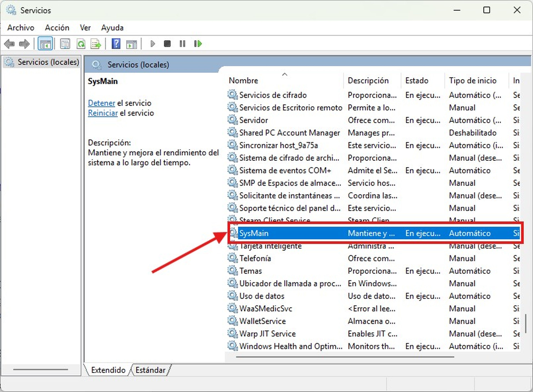Switch to the Extendido tab
Screen dimensions: 533x392
(x=108, y=370)
